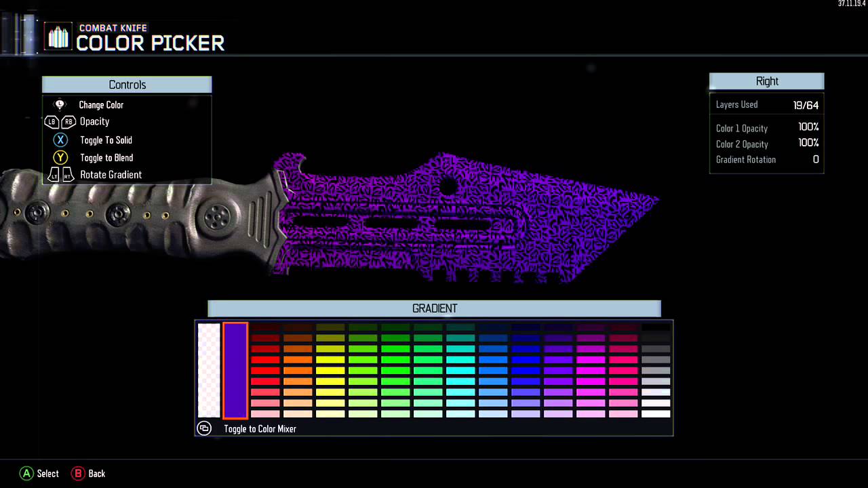Pick the darkest swatch atop the pure green column
The width and height of the screenshot is (868, 488).
pos(395,327)
